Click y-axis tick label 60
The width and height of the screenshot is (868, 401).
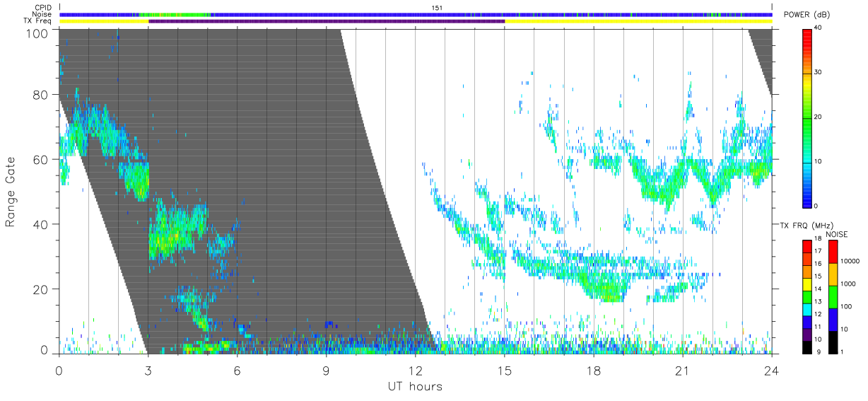[41, 160]
